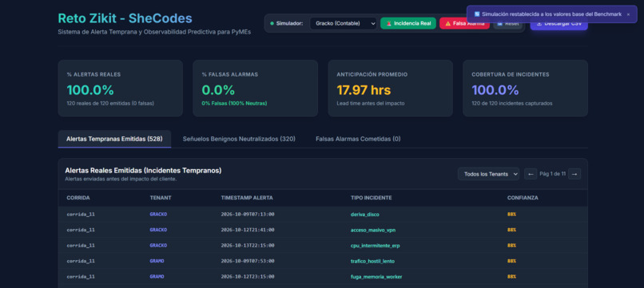Click the Incidencia Real siren icon
Image resolution: width=644 pixels, height=288 pixels.
point(388,23)
